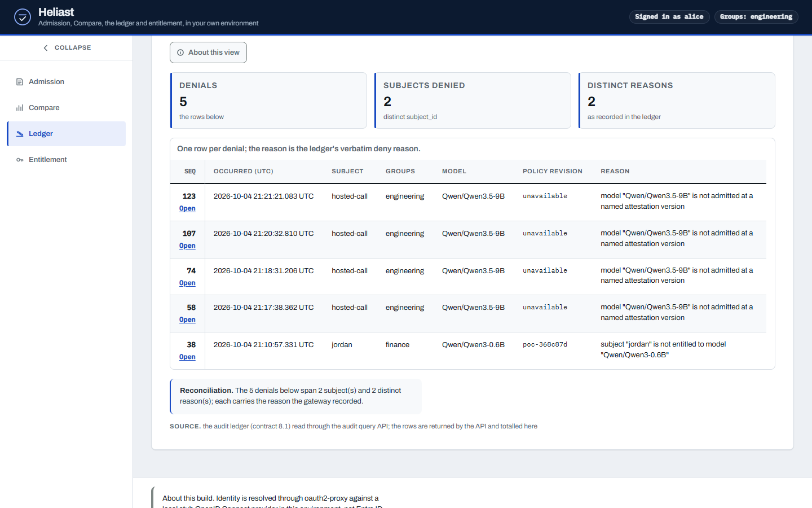Select the Ledger navigation item

pyautogui.click(x=67, y=134)
